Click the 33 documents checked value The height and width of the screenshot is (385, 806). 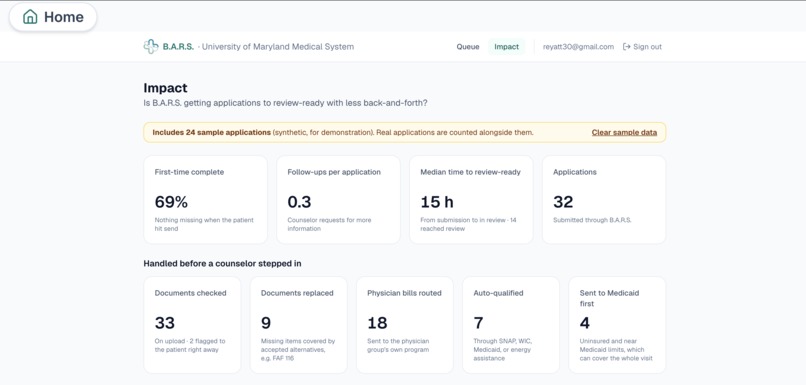[x=164, y=323]
